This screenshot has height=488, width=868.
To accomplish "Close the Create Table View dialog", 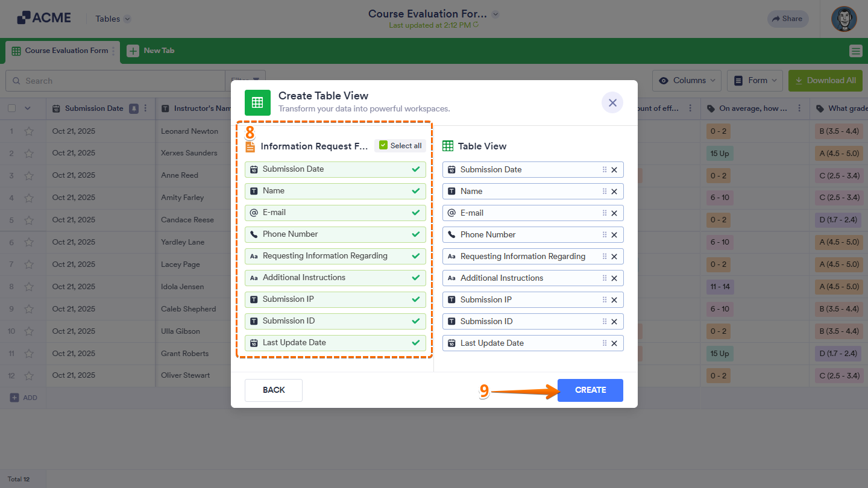I will pyautogui.click(x=612, y=102).
